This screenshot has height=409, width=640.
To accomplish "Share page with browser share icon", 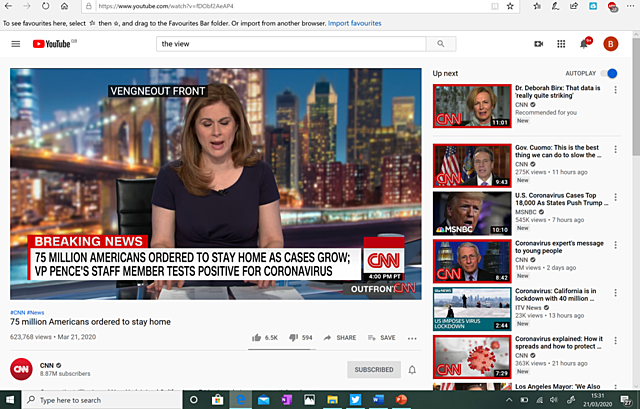I will click(574, 6).
